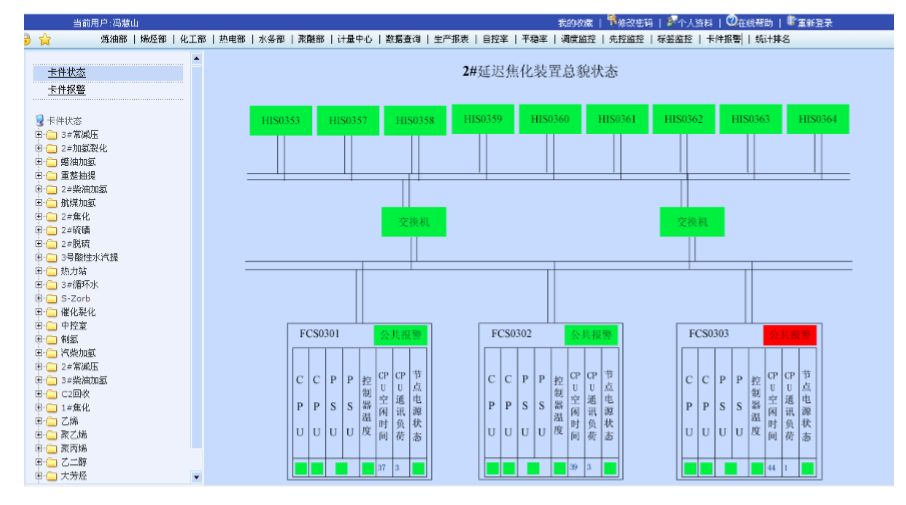Open the 自控率 menu item
906x505 pixels.
[x=496, y=39]
